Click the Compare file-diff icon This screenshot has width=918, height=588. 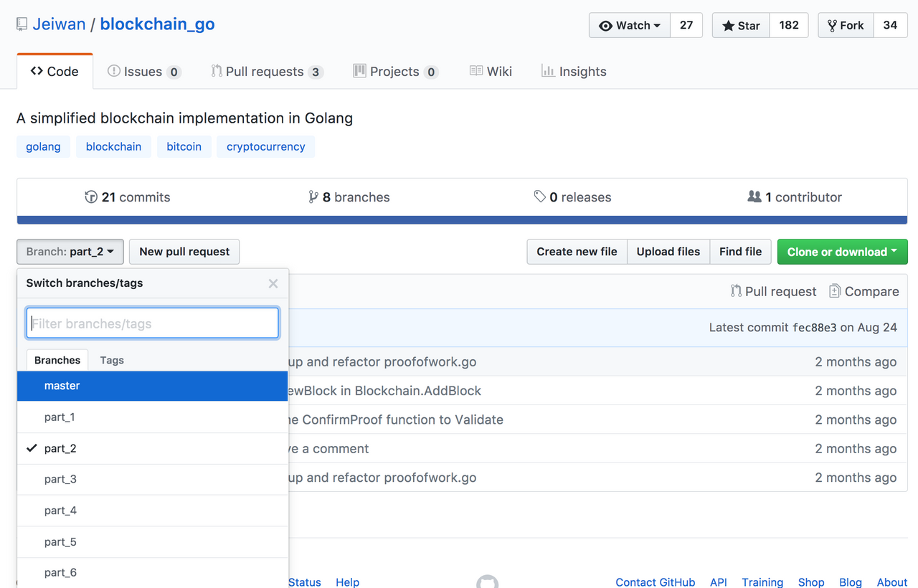[x=835, y=291]
